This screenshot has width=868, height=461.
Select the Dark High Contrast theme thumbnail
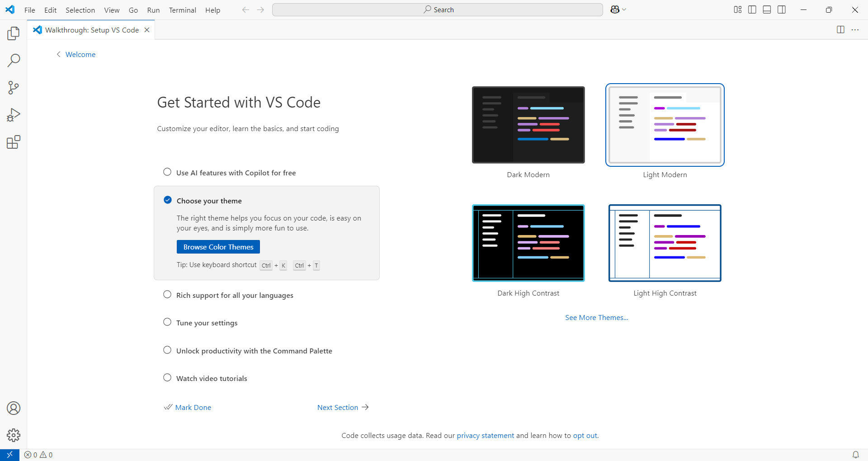tap(528, 243)
